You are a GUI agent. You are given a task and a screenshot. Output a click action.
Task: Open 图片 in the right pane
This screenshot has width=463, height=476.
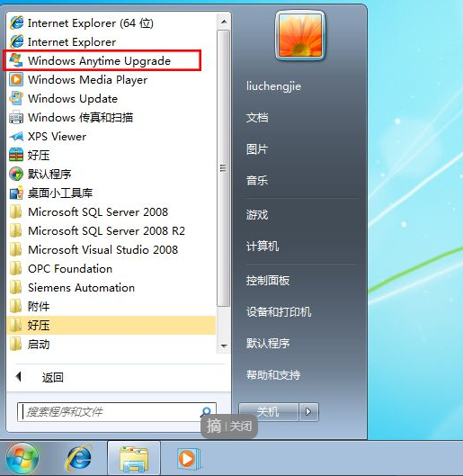click(257, 149)
